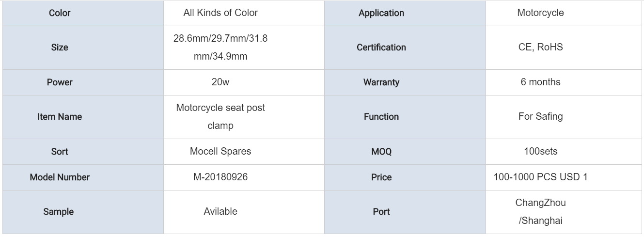Viewport: 644px width, 237px height.
Task: Select the 'Avilable' sample value
Action: [220, 211]
